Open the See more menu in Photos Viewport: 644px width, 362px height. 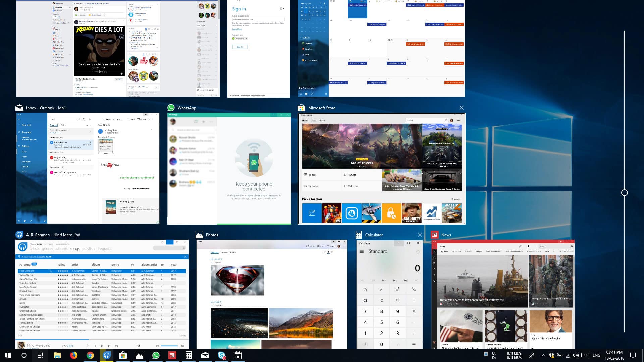click(345, 246)
